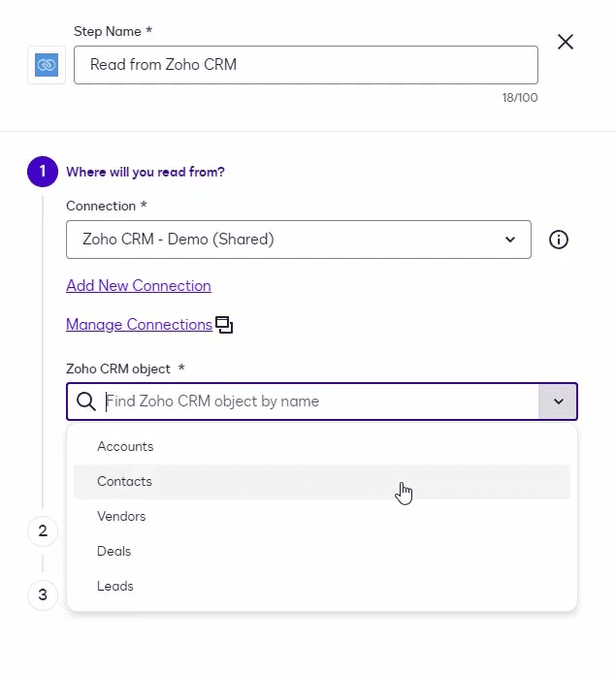The image size is (616, 674).
Task: Pick Vendors in the dropdown list
Action: point(121,517)
